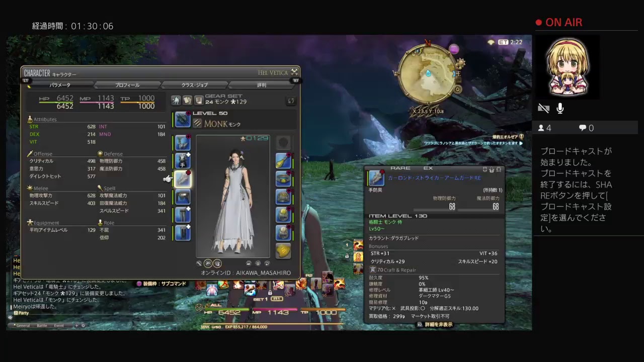Click the オンラインID AIKAWA_MASAHIRO text

coord(246,273)
